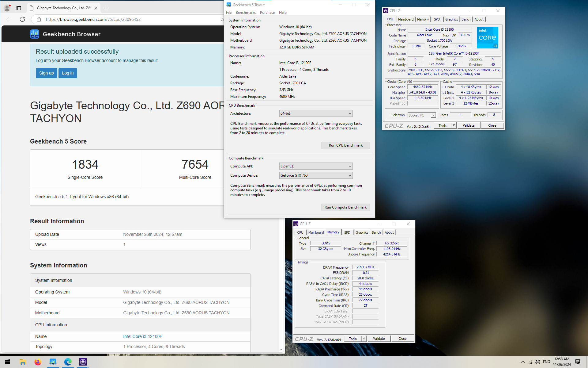The image size is (588, 368).
Task: Click the 1834 Single-Core Score
Action: pyautogui.click(x=85, y=165)
